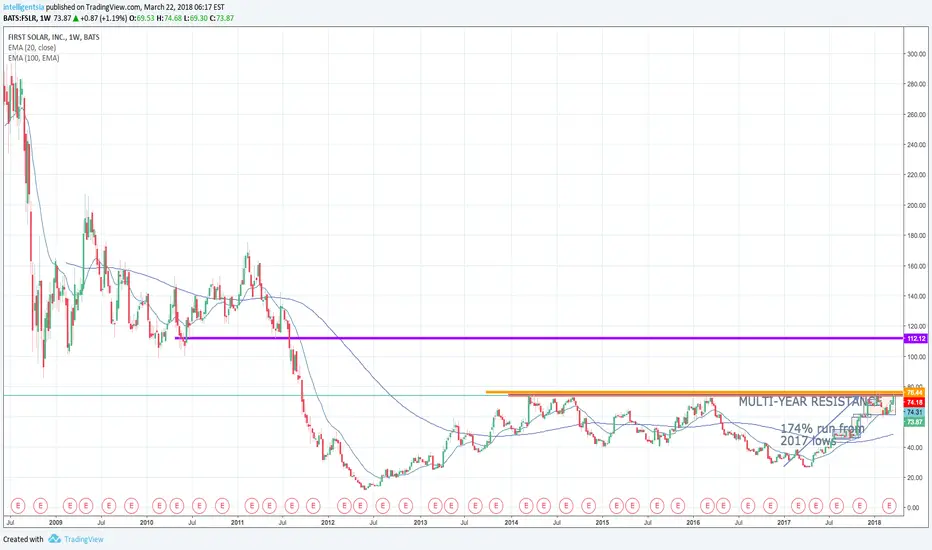Select the EMA (100, EMA) indicator label
Image resolution: width=932 pixels, height=550 pixels.
pyautogui.click(x=33, y=58)
